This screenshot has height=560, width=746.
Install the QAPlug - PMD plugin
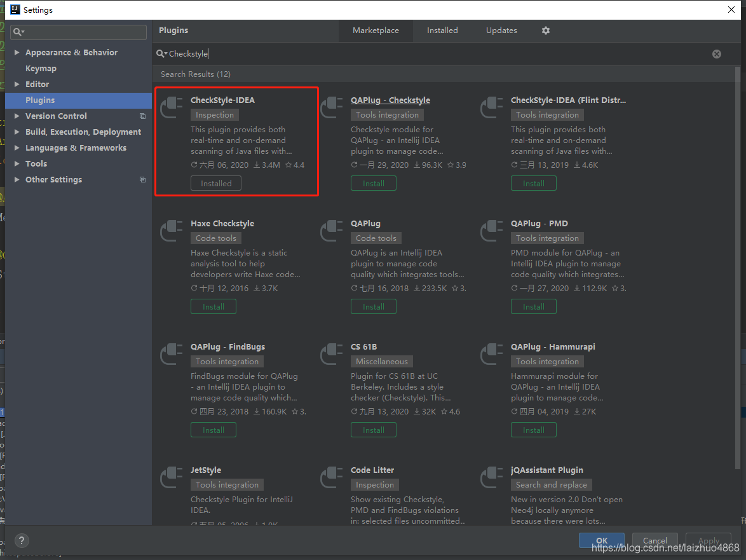coord(533,306)
